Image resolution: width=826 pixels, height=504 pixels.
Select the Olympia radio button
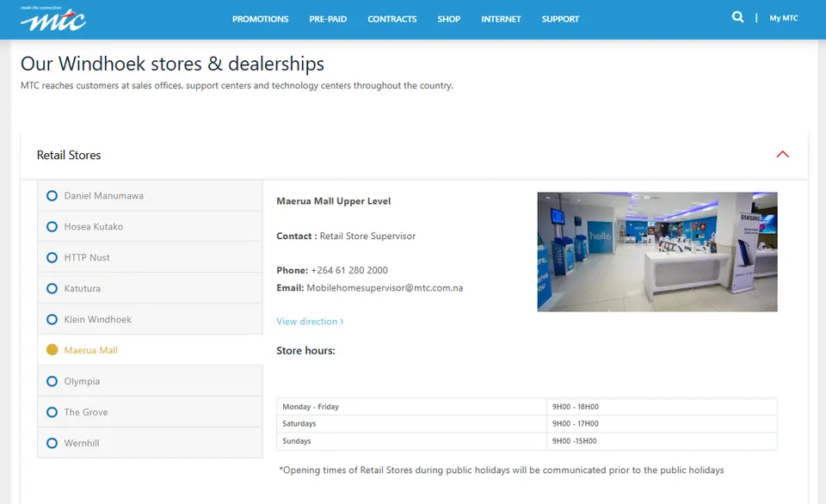click(52, 381)
